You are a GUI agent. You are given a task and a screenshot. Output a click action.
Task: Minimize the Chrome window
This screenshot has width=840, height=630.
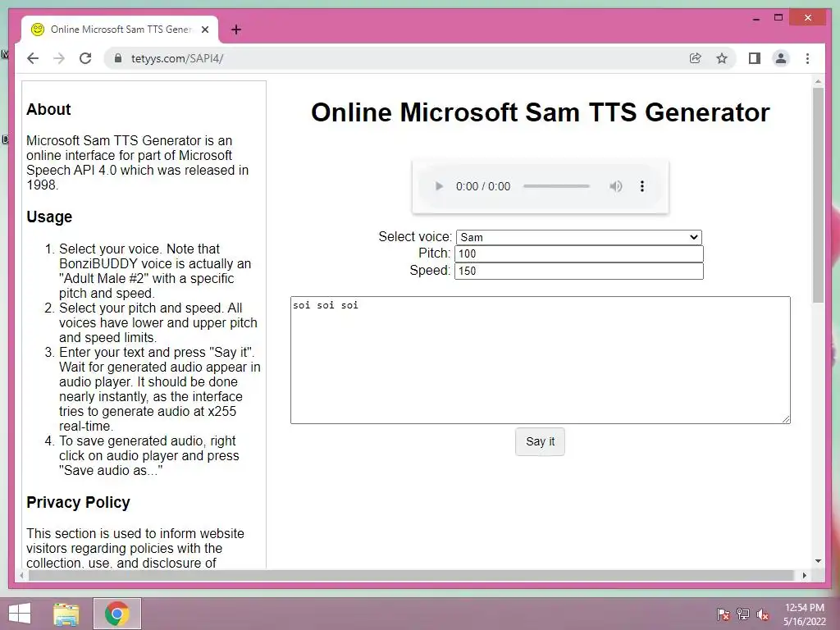pos(756,18)
